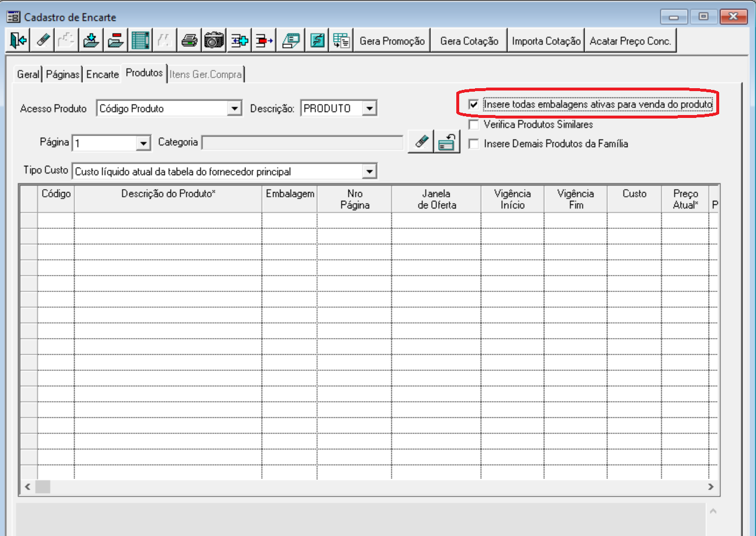Expand the Página number dropdown
Screen dimensions: 756x536
click(144, 142)
